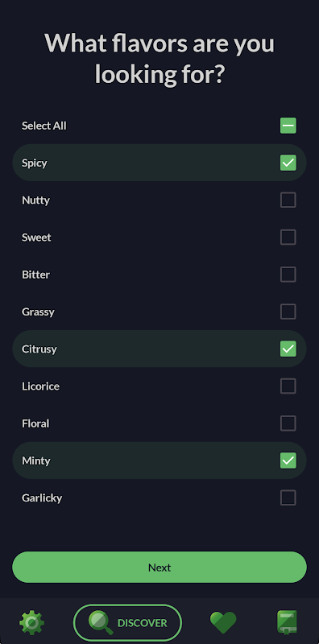Click the Select All label text

tap(44, 126)
